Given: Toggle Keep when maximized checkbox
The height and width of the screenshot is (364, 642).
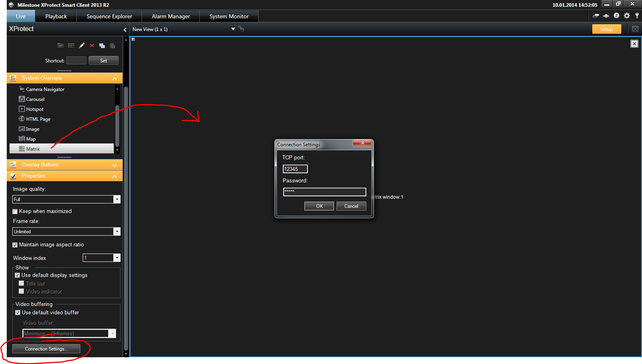Looking at the screenshot, I should click(x=15, y=211).
